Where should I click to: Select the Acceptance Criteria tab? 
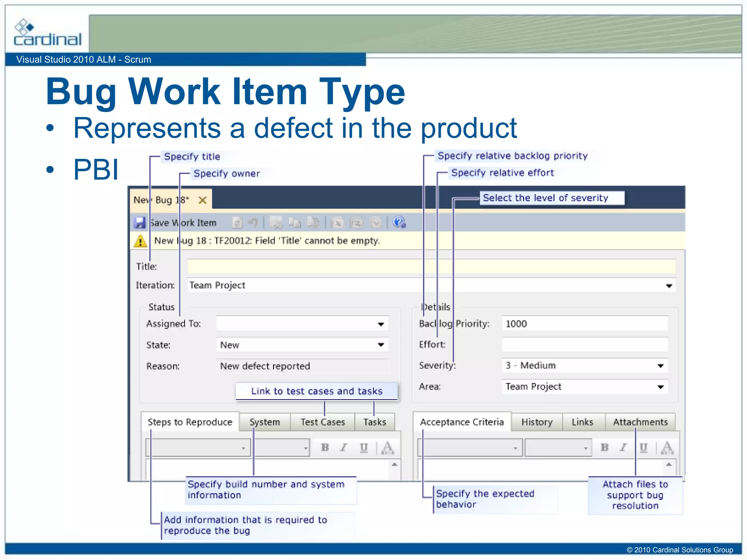[462, 422]
